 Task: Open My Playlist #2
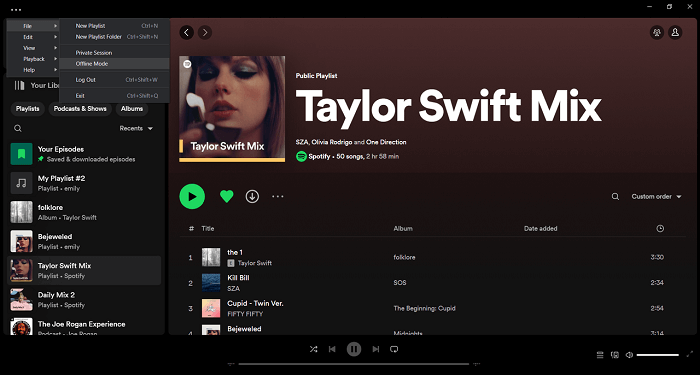[84, 183]
